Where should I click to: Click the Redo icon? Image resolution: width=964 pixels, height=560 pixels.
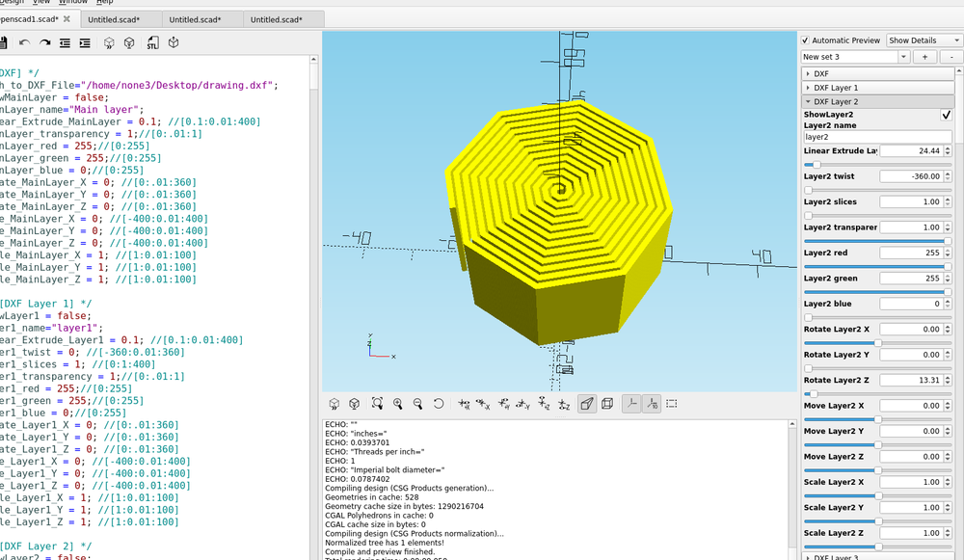click(43, 42)
